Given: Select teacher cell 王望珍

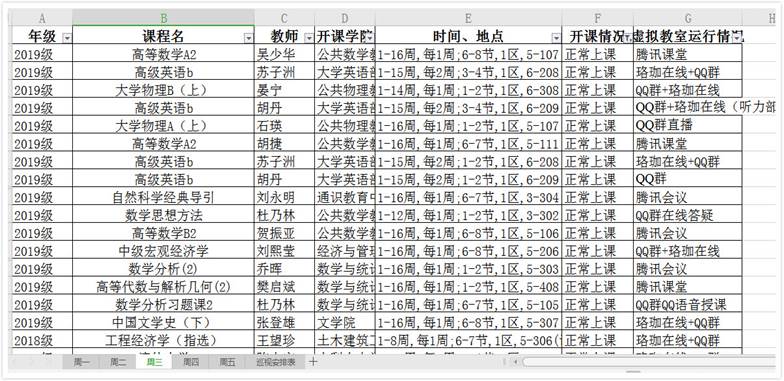Looking at the screenshot, I should tap(284, 340).
